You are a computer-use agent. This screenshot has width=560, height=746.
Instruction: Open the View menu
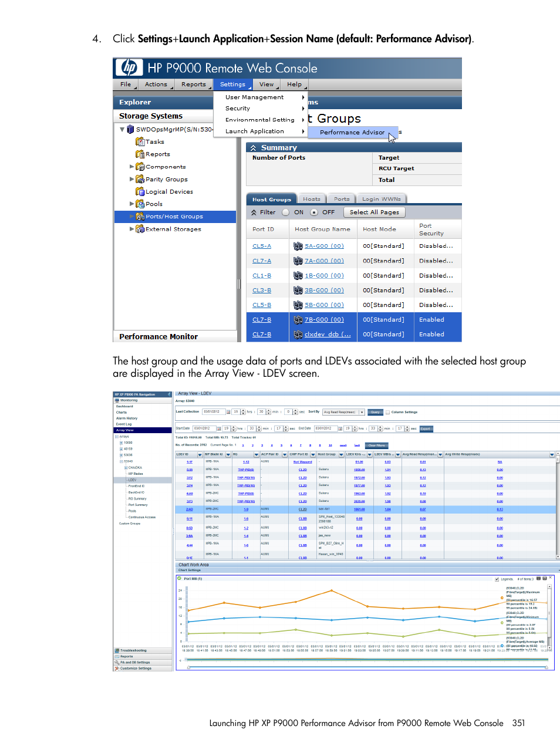point(267,85)
